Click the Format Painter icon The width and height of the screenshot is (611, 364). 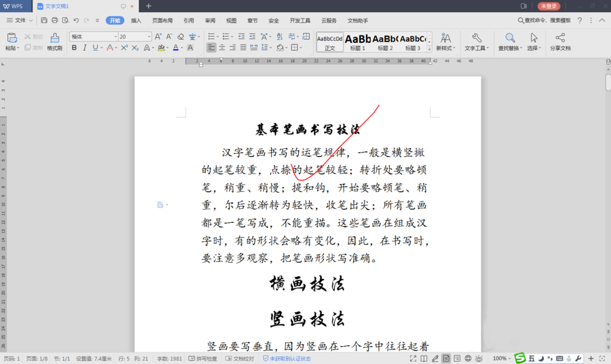pyautogui.click(x=54, y=38)
